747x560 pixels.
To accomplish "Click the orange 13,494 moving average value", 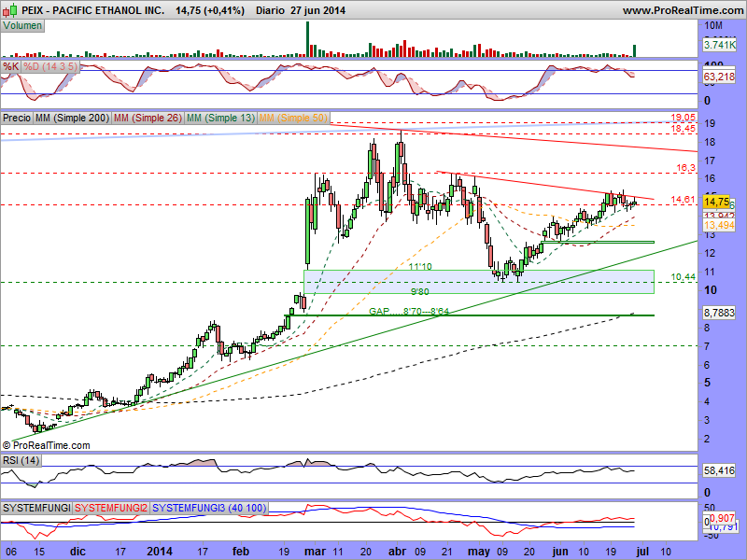I will [719, 225].
